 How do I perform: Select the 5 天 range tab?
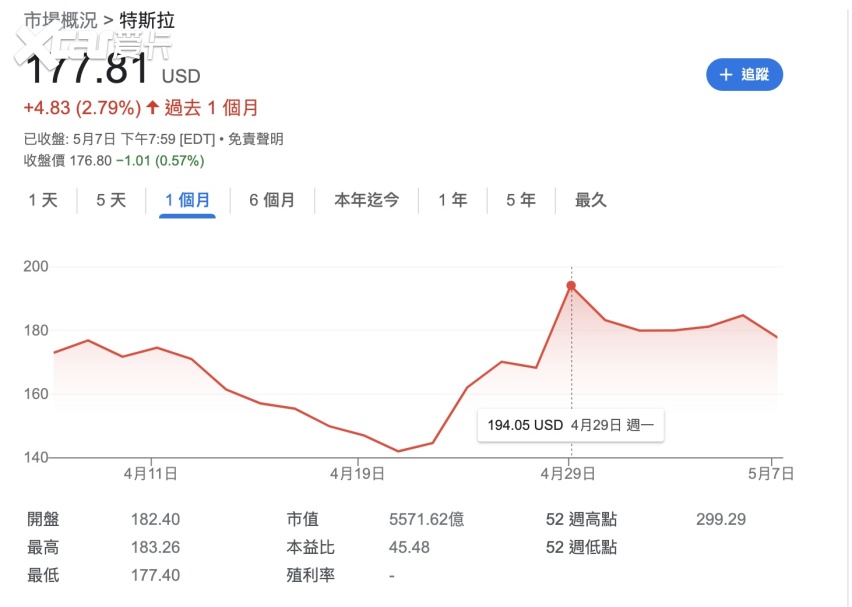pos(111,200)
